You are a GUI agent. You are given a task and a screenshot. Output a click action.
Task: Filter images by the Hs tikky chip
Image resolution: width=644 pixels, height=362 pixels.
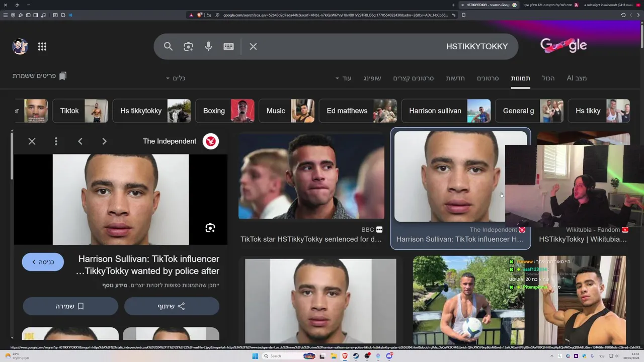(599, 111)
